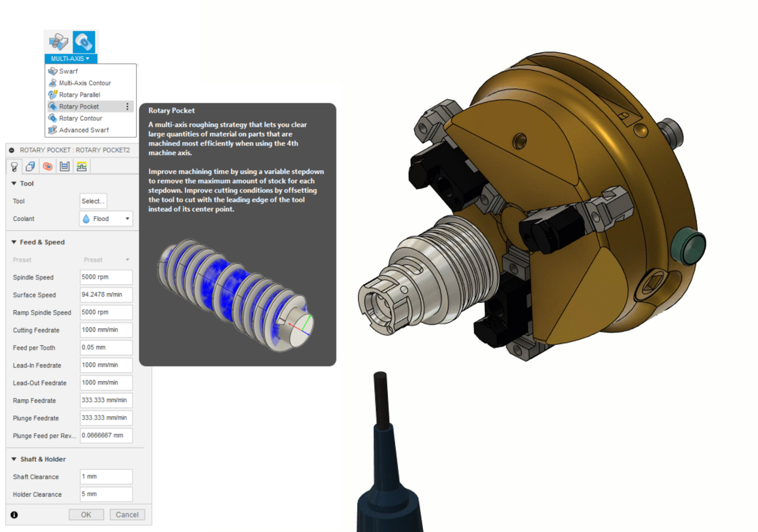Click the Cancel button
This screenshot has width=758, height=532.
click(x=127, y=515)
